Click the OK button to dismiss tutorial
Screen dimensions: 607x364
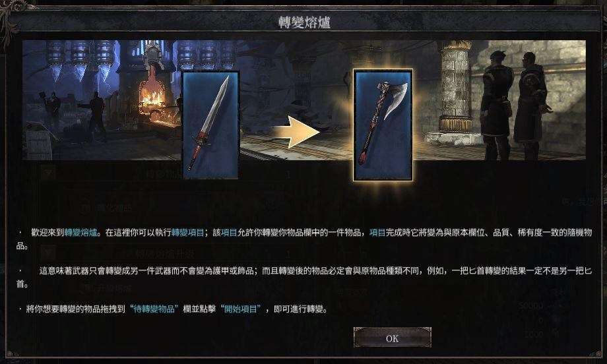[392, 338]
